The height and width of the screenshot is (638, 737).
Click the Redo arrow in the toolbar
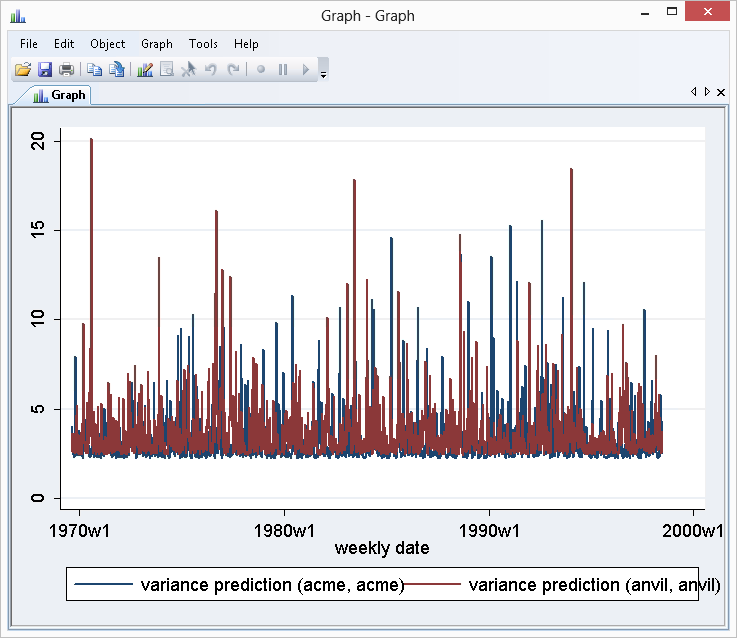[x=233, y=70]
